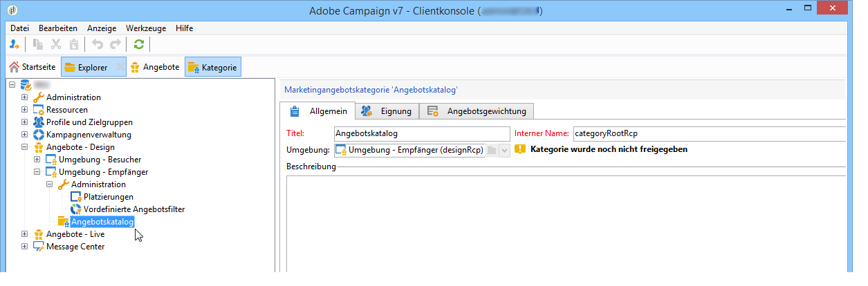Expand the Angebote - Live node
Viewport: 868px width, 286px height.
pyautogui.click(x=25, y=234)
